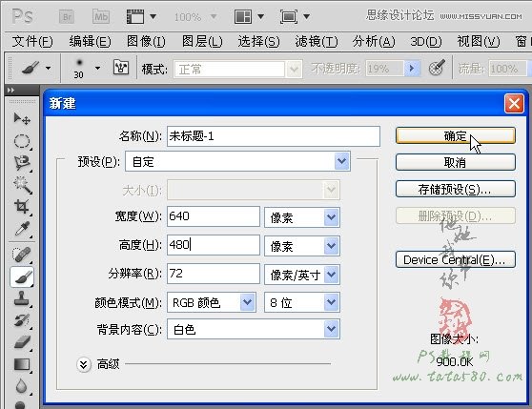Image resolution: width=532 pixels, height=409 pixels.
Task: Click the 分辨率 resolution input field
Action: [x=214, y=274]
